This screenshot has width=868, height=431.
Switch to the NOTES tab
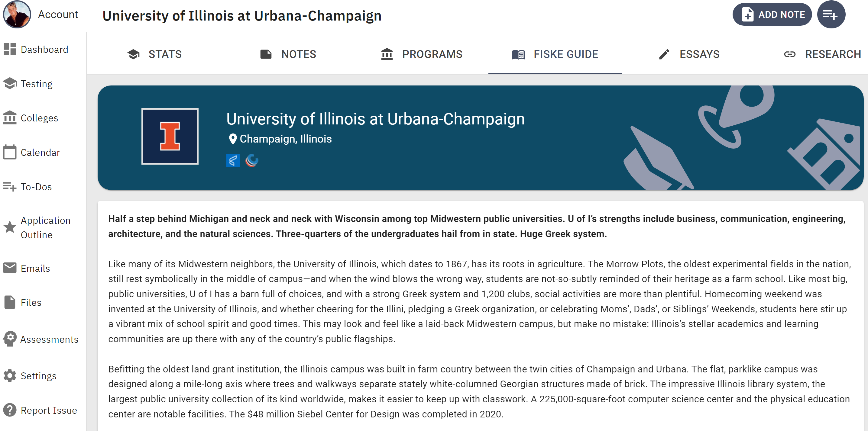coord(288,54)
